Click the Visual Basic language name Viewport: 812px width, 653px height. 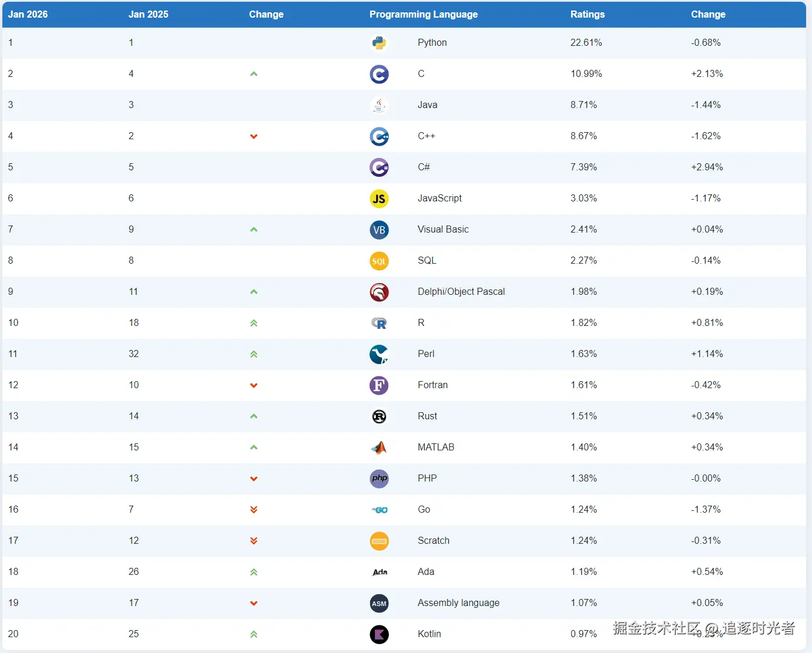coord(443,230)
